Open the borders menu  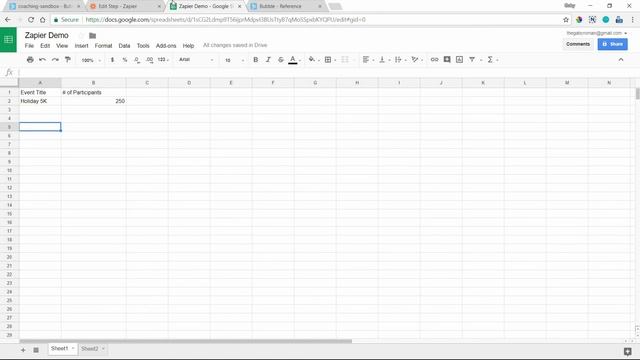click(329, 60)
